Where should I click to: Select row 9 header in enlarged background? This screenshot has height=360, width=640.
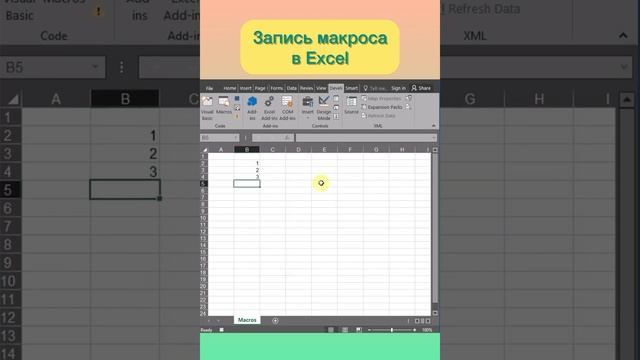tap(8, 262)
